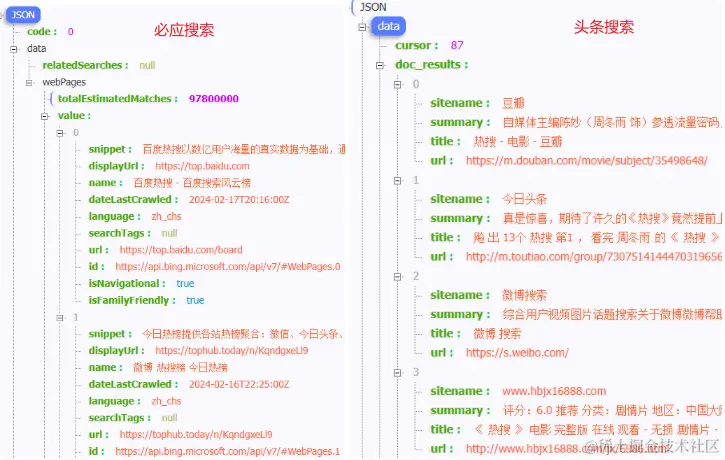This screenshot has width=725, height=460.
Task: Click the isFamilyFriendly true value
Action: pos(195,301)
